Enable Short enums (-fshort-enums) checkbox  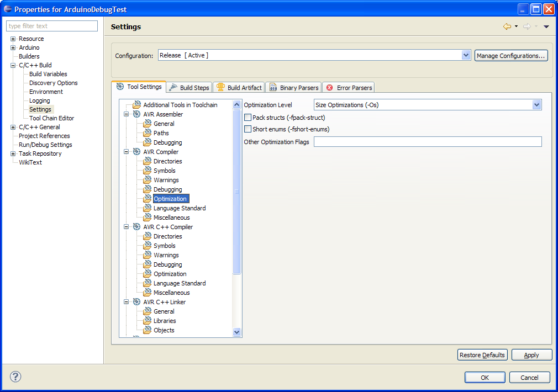[x=248, y=129]
